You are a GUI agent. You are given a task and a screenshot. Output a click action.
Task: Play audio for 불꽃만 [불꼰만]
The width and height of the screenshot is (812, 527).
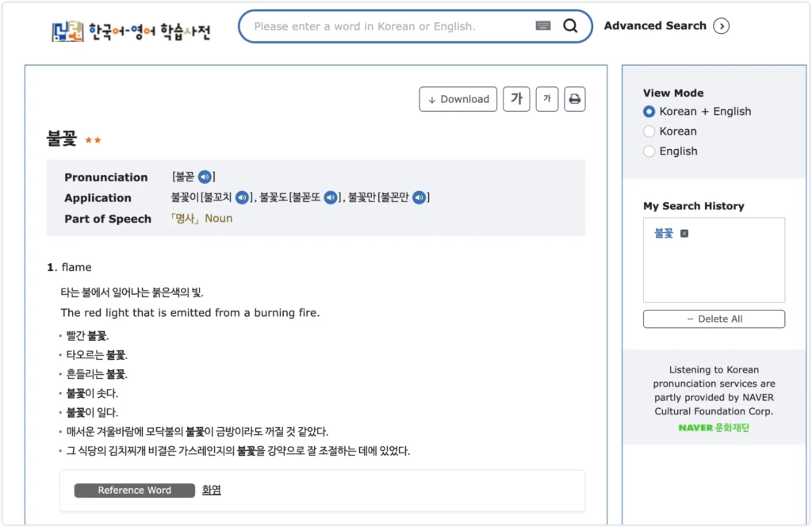(x=419, y=197)
